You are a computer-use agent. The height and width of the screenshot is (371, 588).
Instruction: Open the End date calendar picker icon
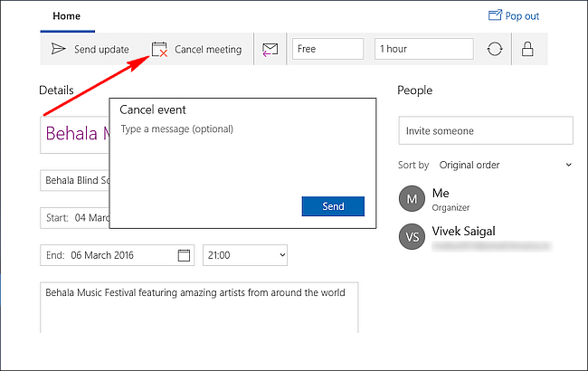coord(184,255)
